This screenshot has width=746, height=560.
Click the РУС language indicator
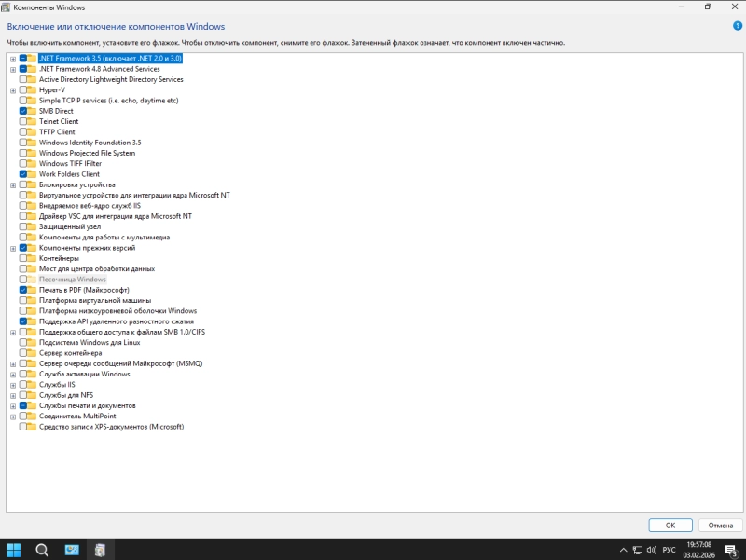pos(669,550)
